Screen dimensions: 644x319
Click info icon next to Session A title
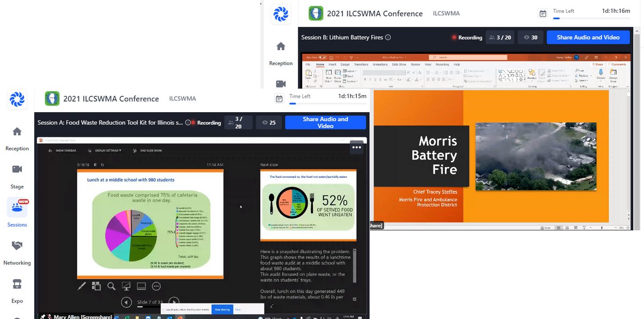click(188, 122)
